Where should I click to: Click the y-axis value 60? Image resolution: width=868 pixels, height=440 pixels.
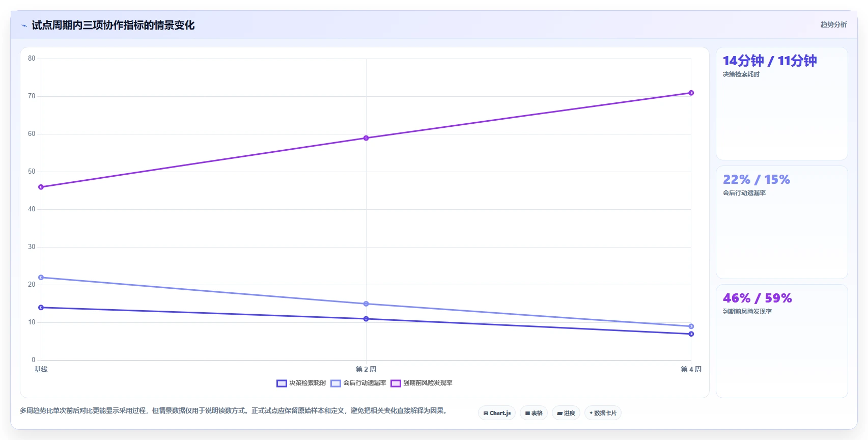(x=32, y=134)
